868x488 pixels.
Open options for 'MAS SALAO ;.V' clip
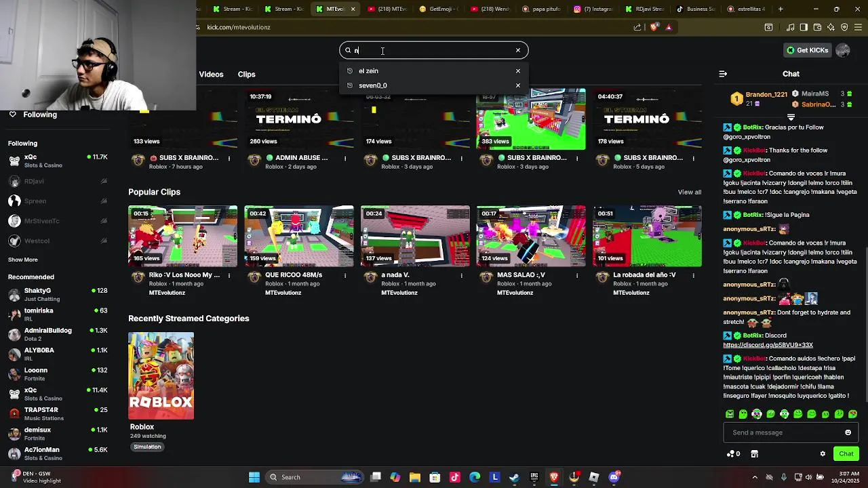coord(577,275)
